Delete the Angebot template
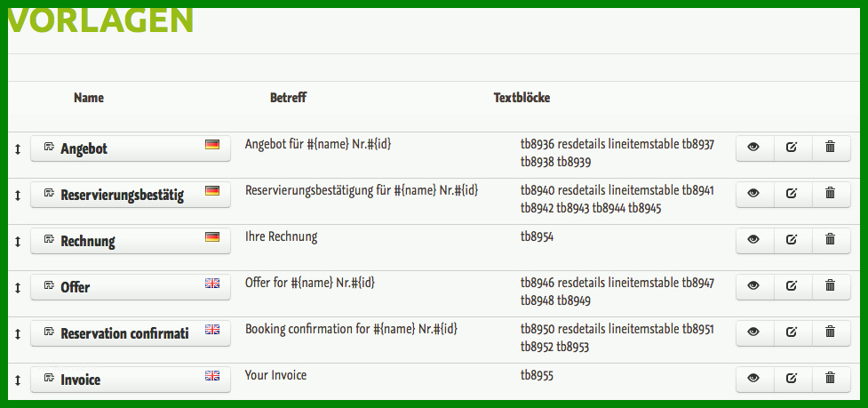Viewport: 868px width, 408px height. 831,148
